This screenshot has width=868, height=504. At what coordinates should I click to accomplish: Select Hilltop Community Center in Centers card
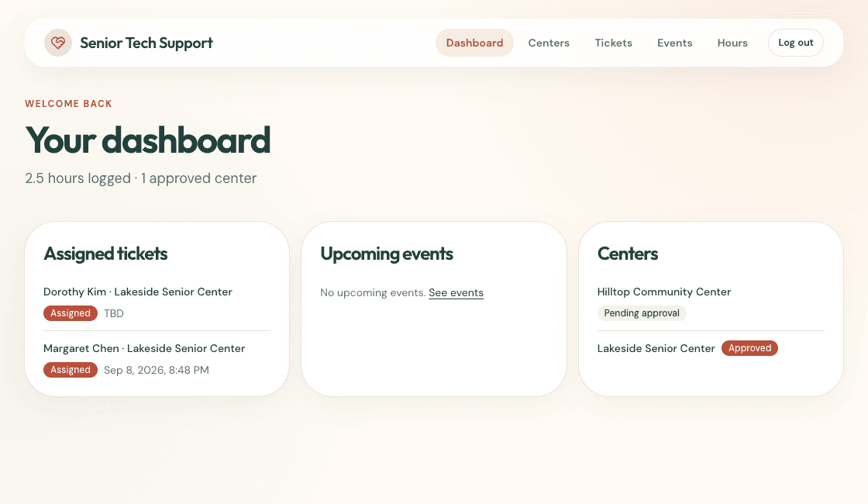click(663, 292)
